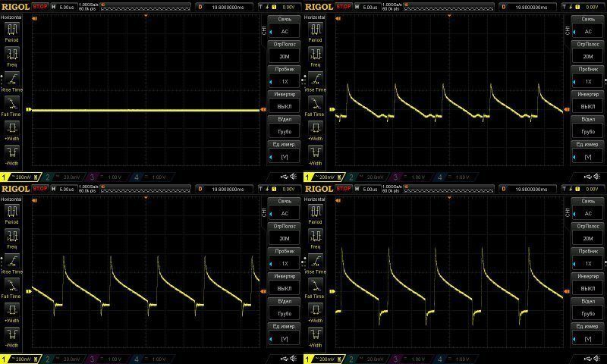Screen dimensions: 607x364
Task: Toggle Инвертир ВЫКЛ in top-right scope screen
Action: (588, 102)
